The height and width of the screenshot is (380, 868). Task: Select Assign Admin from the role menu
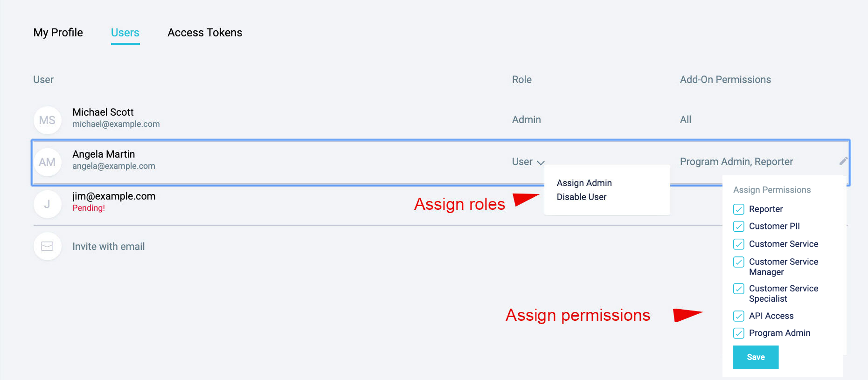click(584, 183)
